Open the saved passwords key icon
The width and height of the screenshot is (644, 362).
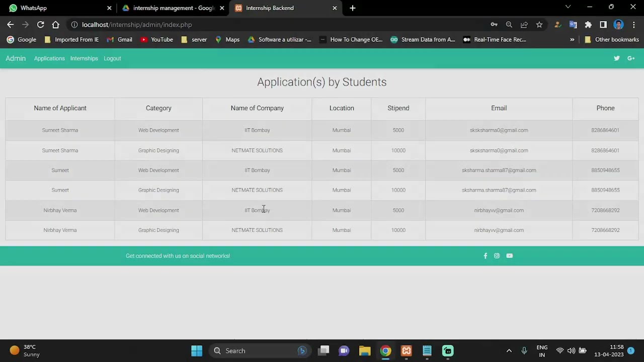coord(494,25)
